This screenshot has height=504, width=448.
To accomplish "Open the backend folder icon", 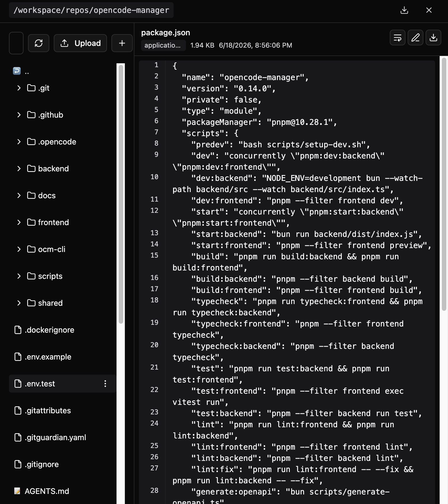I will [x=31, y=169].
